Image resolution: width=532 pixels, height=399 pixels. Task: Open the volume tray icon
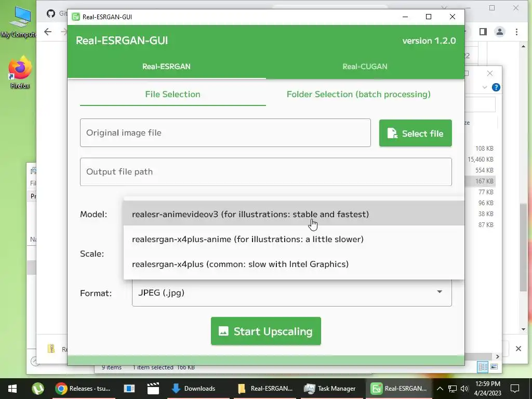tap(464, 389)
